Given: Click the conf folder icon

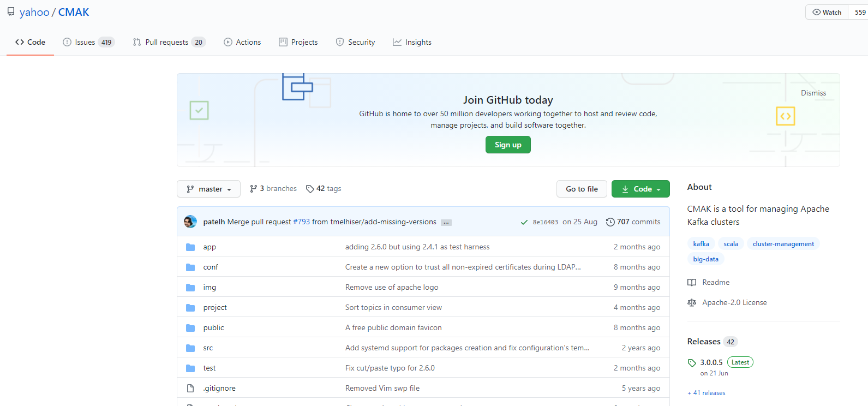Looking at the screenshot, I should 190,267.
